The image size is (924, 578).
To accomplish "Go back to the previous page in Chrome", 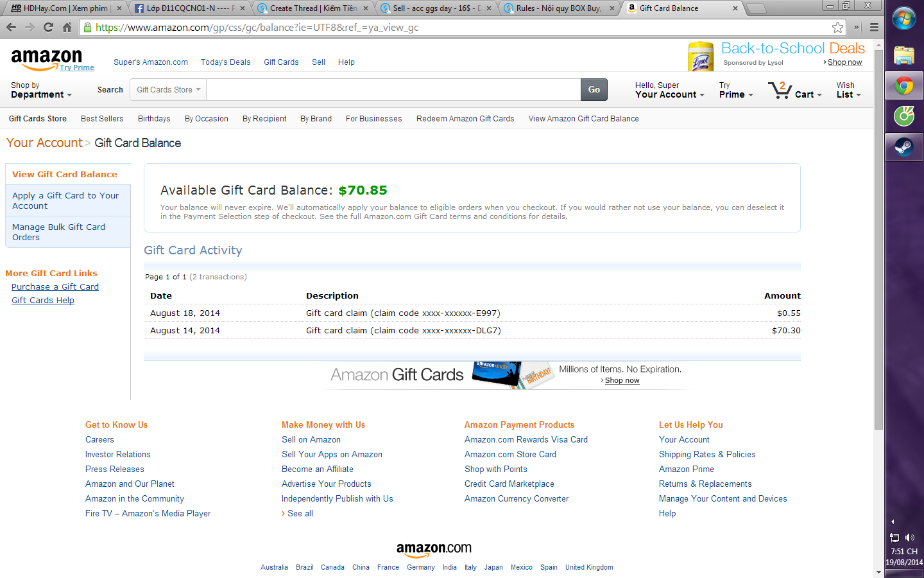I will (x=11, y=27).
